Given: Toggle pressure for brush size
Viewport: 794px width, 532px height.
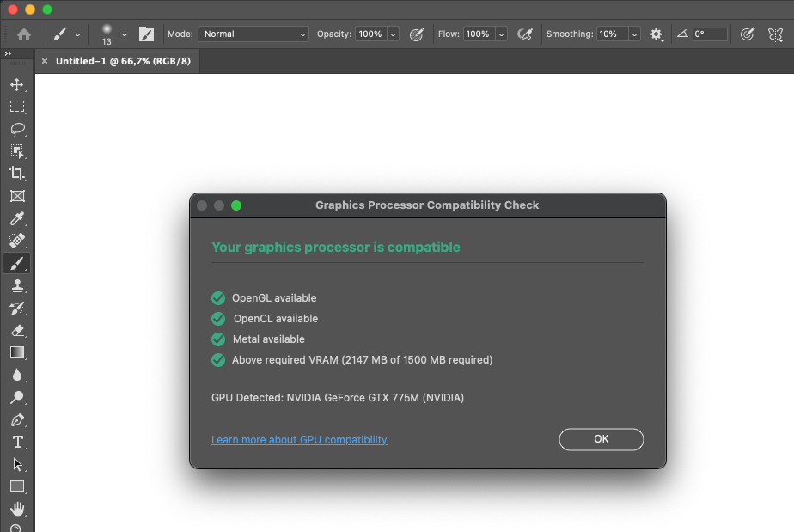Looking at the screenshot, I should click(747, 34).
